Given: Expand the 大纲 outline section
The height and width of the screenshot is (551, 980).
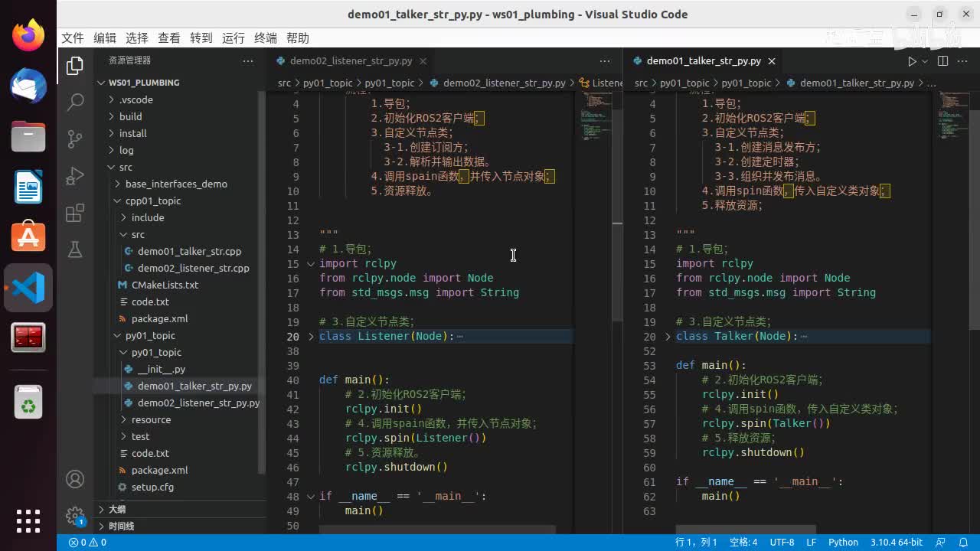Looking at the screenshot, I should point(117,510).
